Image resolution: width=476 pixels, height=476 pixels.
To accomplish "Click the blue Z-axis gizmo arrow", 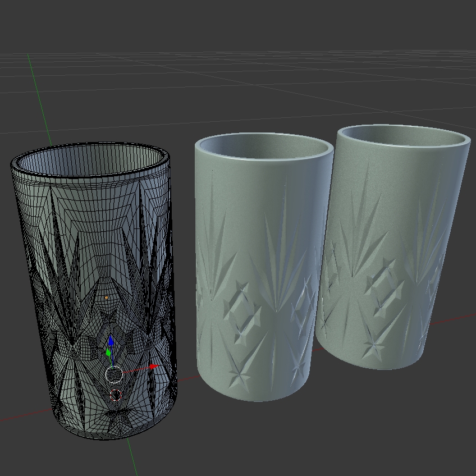I will click(x=111, y=341).
